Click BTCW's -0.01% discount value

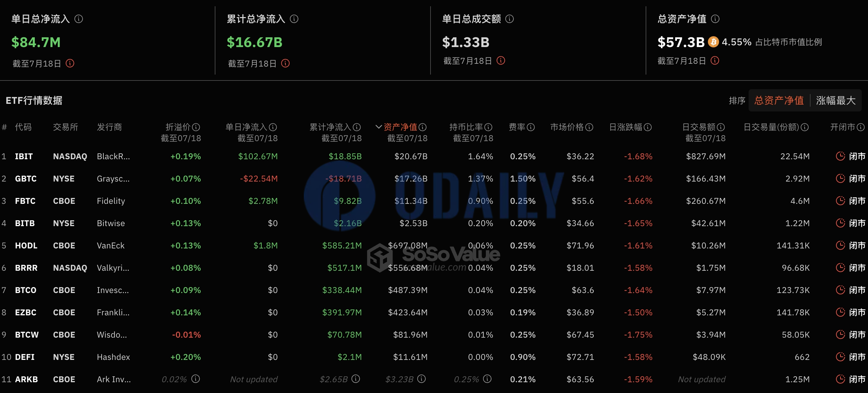coord(187,335)
